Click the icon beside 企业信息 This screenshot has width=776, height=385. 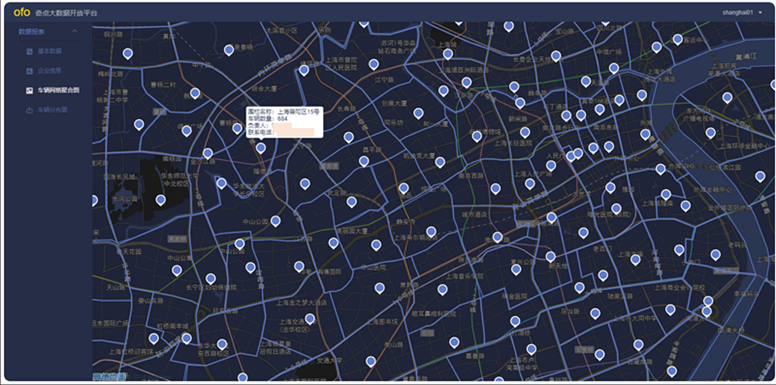pos(29,71)
